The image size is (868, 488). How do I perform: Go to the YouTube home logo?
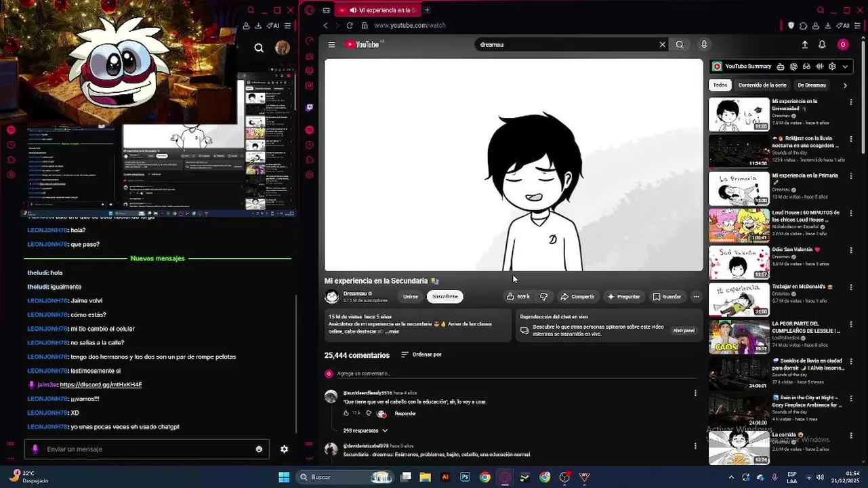coord(363,45)
